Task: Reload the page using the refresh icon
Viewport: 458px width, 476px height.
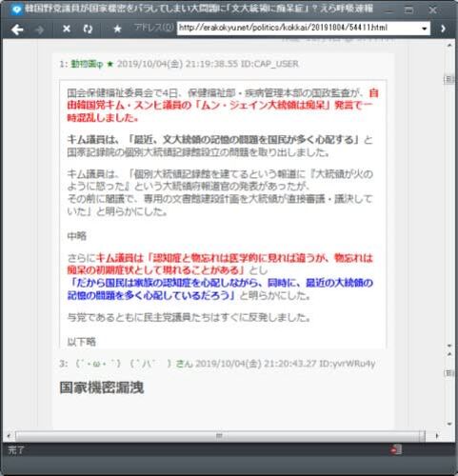Action: 88,30
